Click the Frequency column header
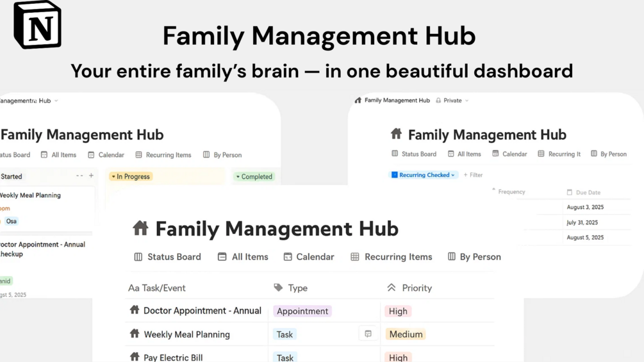Viewport: 644px width, 362px height. point(509,192)
